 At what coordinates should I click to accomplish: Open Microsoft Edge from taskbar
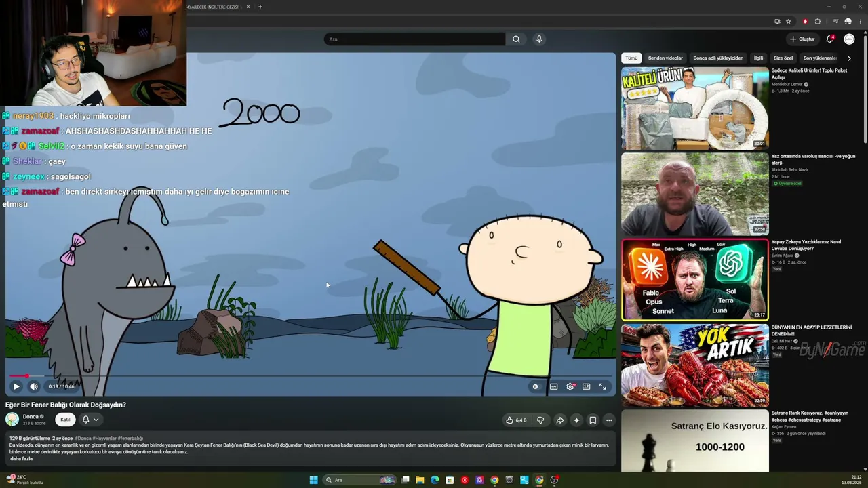tap(435, 480)
